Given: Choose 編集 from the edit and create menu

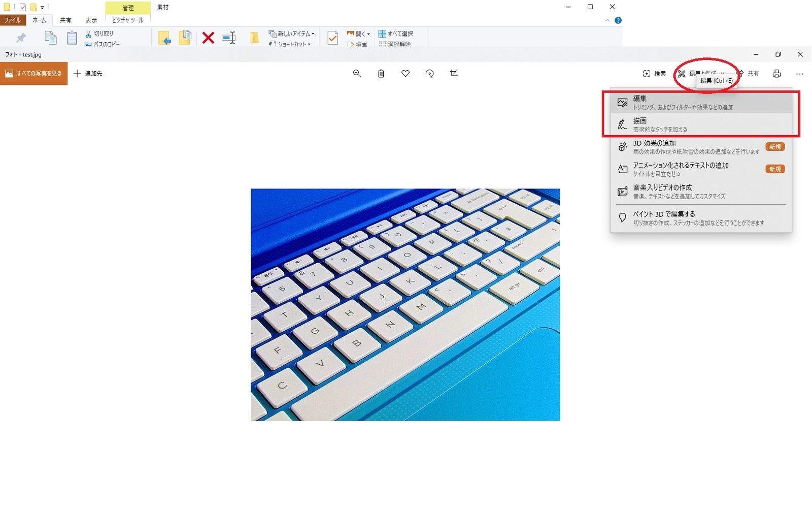Looking at the screenshot, I should click(x=701, y=103).
